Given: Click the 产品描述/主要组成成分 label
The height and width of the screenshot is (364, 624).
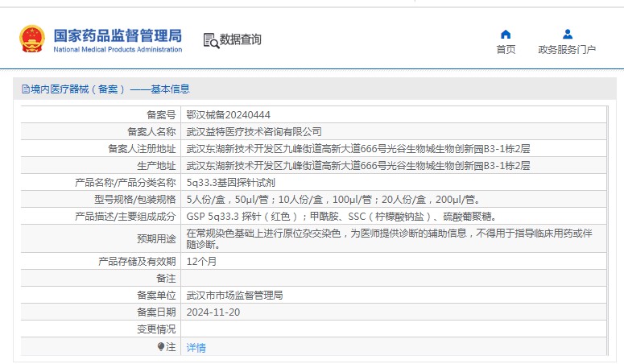Looking at the screenshot, I should 126,217.
